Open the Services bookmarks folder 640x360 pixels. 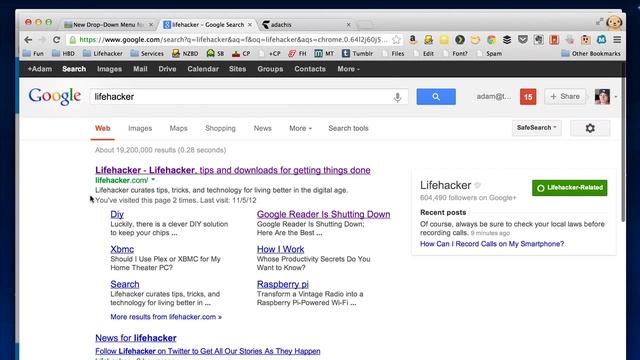147,53
